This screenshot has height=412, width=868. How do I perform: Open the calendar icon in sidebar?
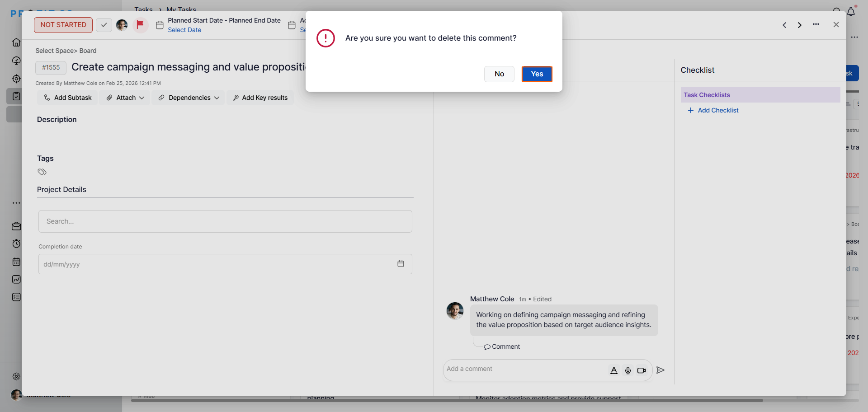coord(16,262)
